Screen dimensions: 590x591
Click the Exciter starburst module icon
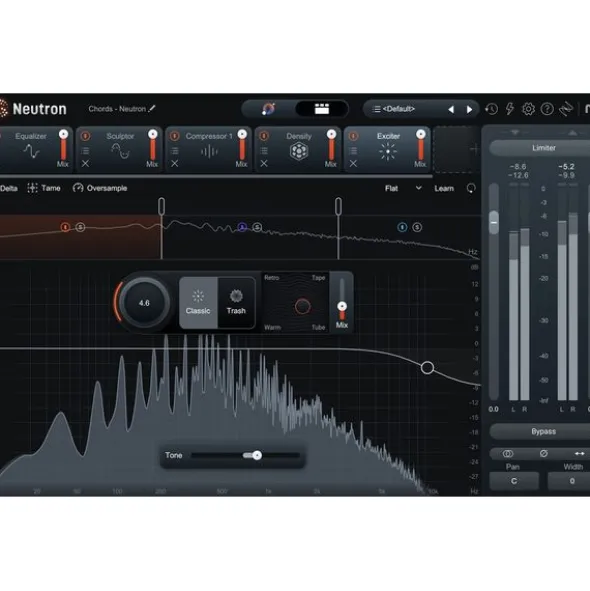tap(388, 152)
